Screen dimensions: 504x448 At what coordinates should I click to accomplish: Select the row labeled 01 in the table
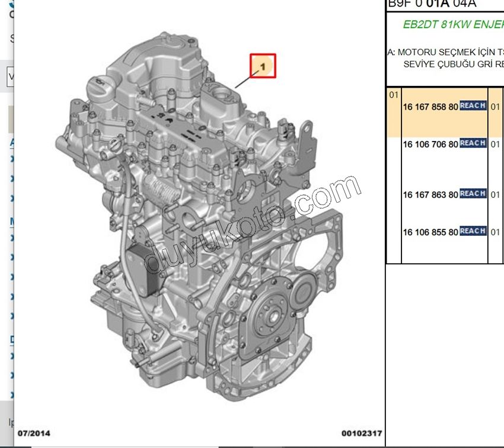[393, 94]
